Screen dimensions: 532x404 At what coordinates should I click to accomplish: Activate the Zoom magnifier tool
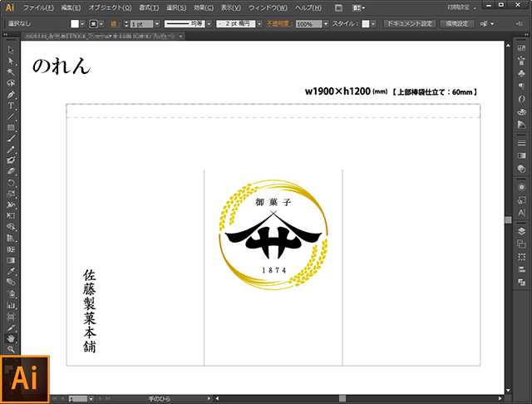(11, 349)
